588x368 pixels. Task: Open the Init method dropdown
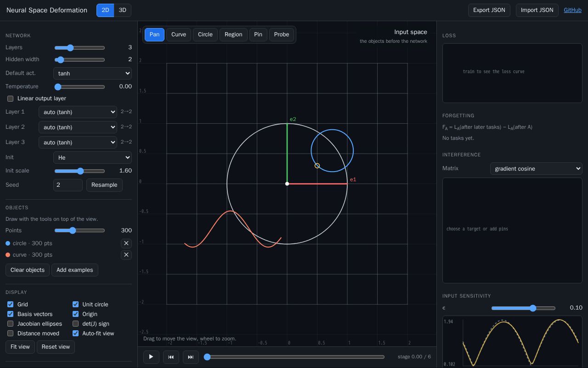pyautogui.click(x=92, y=157)
